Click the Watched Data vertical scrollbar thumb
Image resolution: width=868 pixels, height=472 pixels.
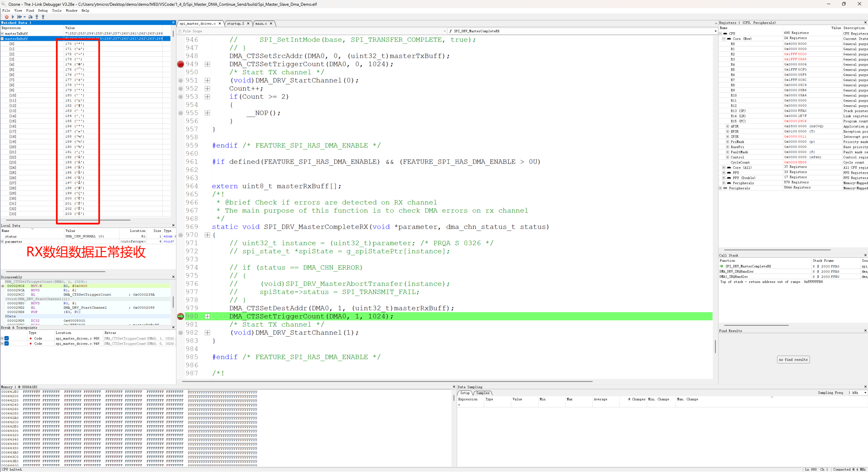click(x=173, y=34)
